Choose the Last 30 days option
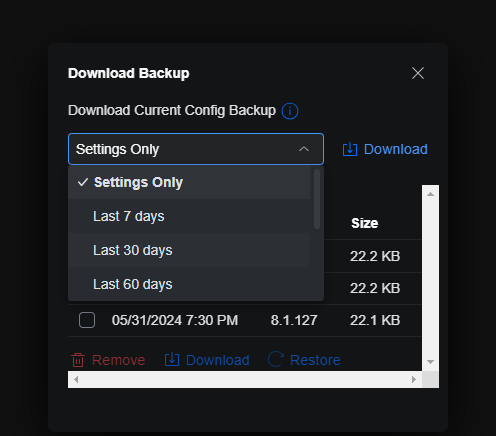This screenshot has height=436, width=496. (x=189, y=250)
